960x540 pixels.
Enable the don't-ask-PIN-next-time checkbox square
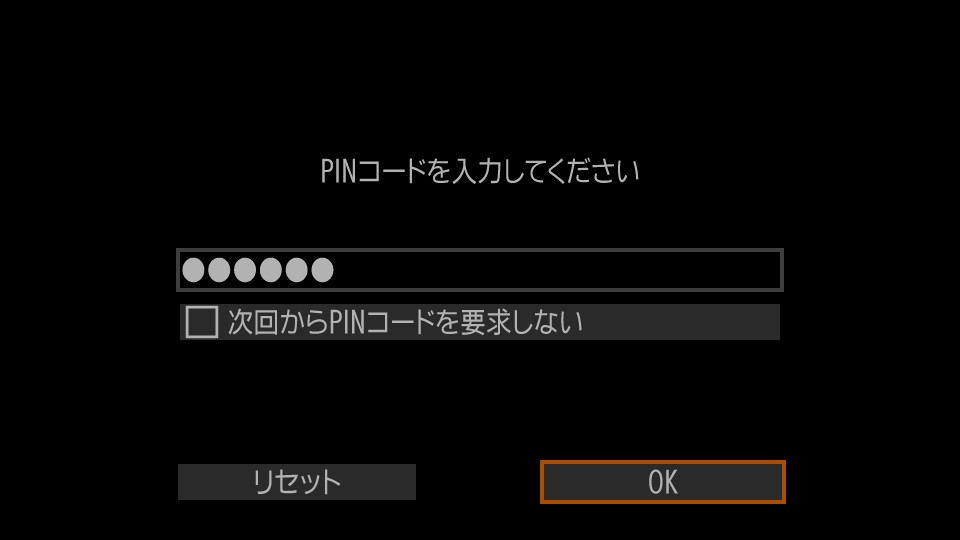click(x=201, y=322)
